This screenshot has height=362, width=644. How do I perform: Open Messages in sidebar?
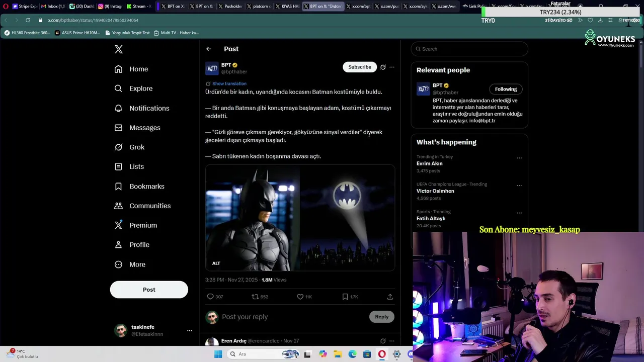137,128
